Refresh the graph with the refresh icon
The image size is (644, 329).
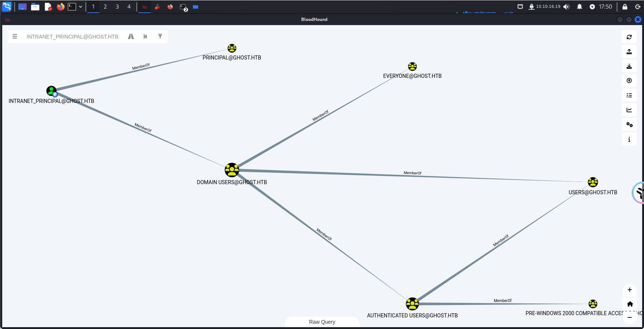pos(629,37)
